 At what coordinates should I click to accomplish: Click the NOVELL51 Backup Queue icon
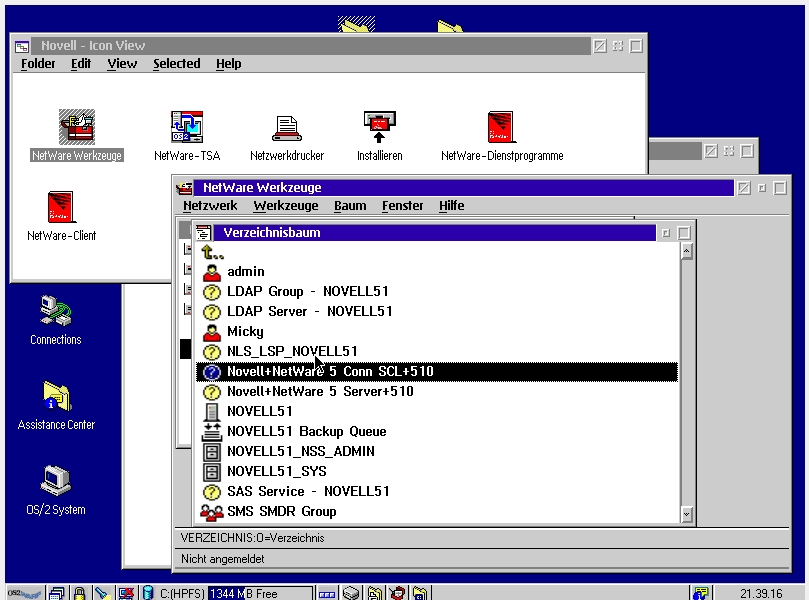[212, 432]
